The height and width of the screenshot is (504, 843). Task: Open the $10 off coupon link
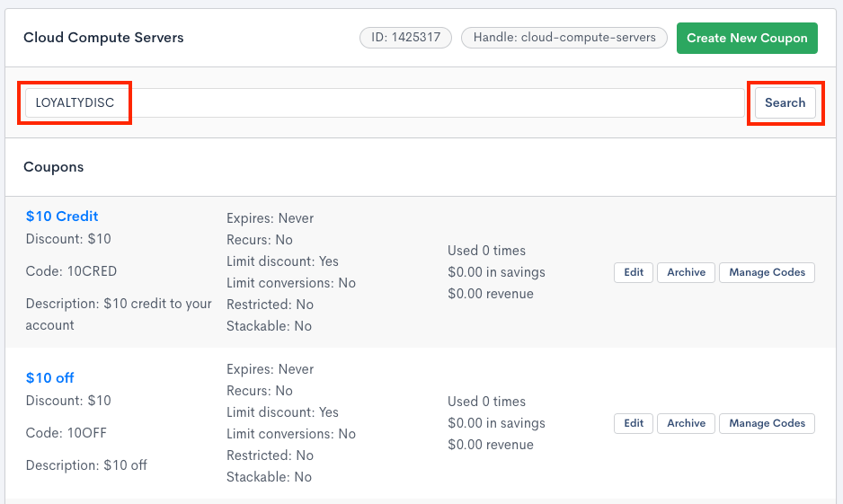coord(49,378)
